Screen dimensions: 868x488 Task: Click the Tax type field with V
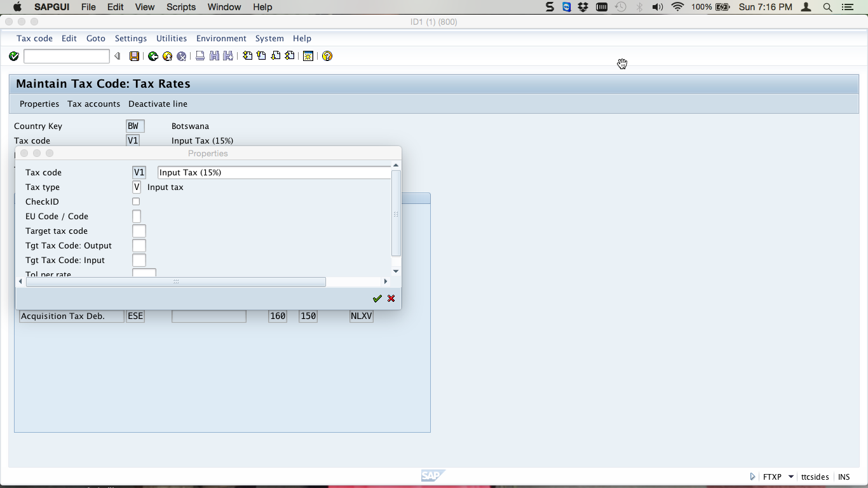[x=137, y=187]
